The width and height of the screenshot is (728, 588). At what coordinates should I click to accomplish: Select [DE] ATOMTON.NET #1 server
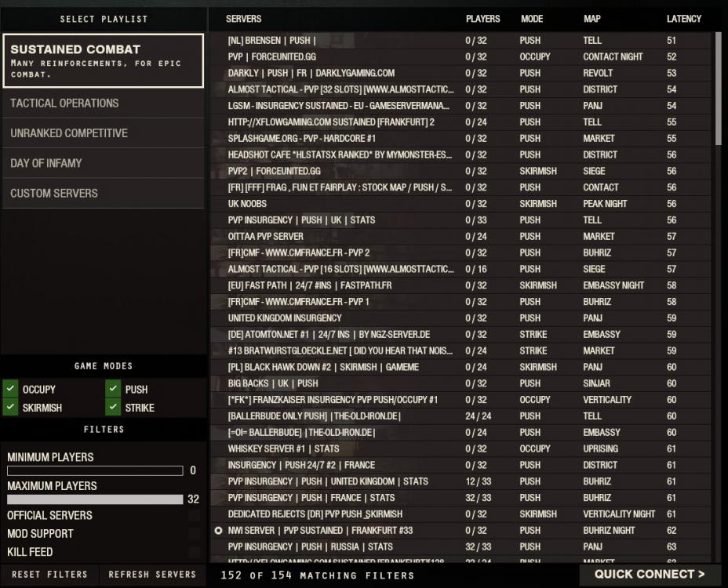[461, 334]
